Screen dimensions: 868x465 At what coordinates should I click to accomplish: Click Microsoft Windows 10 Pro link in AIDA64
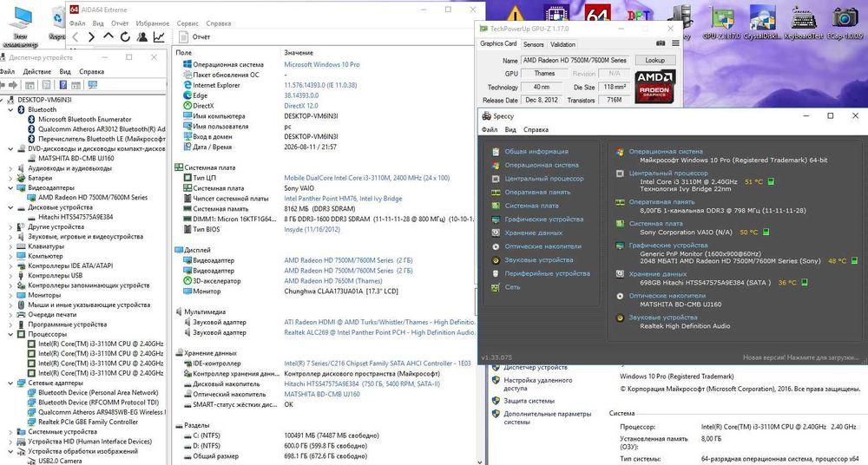click(322, 65)
